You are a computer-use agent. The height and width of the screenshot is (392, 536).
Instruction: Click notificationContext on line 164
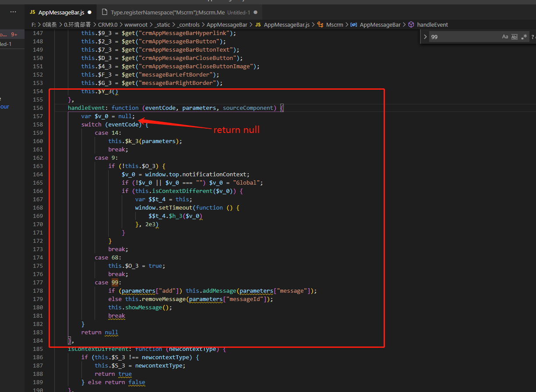click(216, 174)
